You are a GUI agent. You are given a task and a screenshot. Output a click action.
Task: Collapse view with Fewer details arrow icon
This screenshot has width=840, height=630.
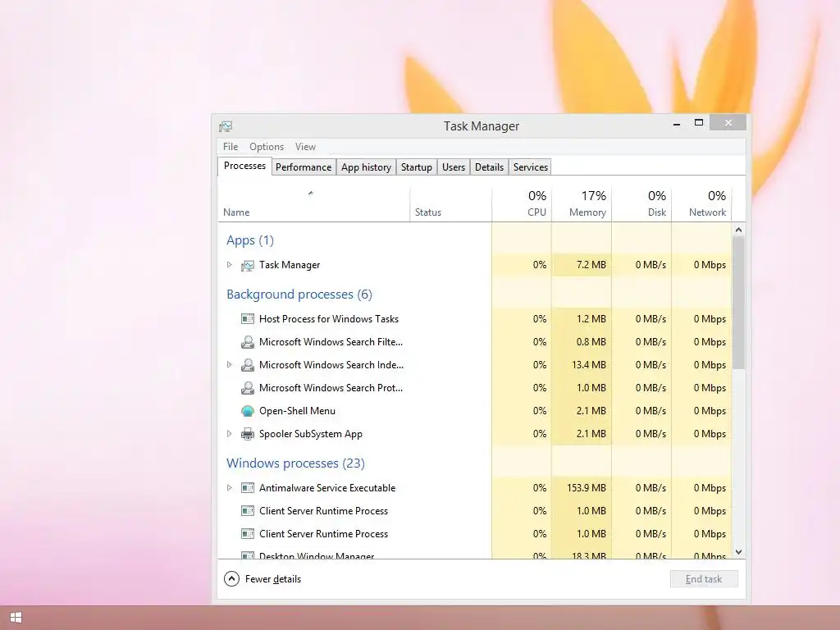point(231,579)
